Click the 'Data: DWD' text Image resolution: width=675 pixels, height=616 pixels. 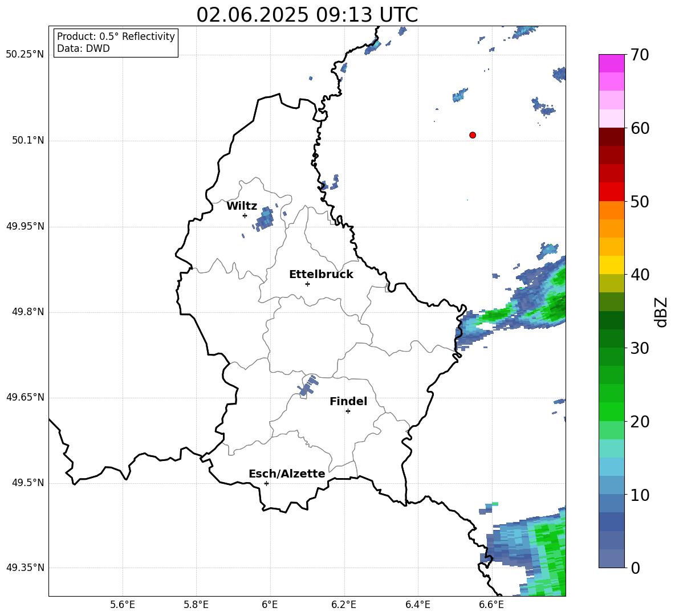click(83, 48)
